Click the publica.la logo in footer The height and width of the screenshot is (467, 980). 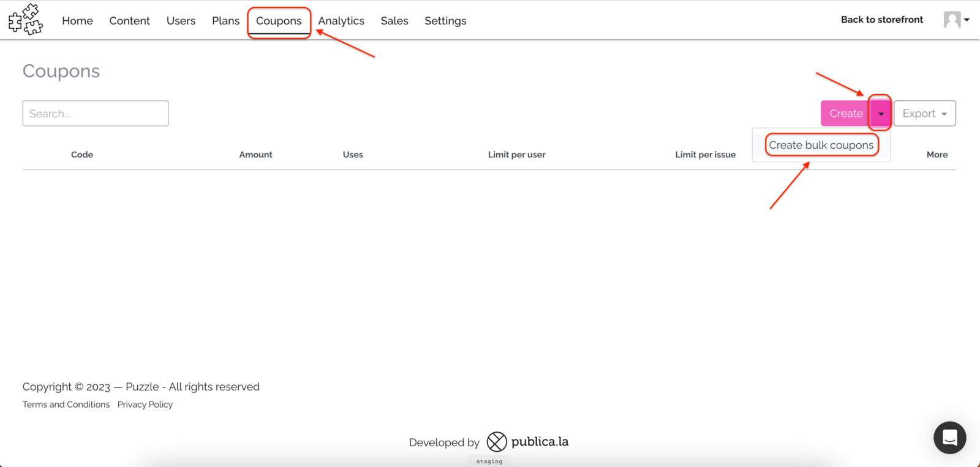pyautogui.click(x=527, y=441)
